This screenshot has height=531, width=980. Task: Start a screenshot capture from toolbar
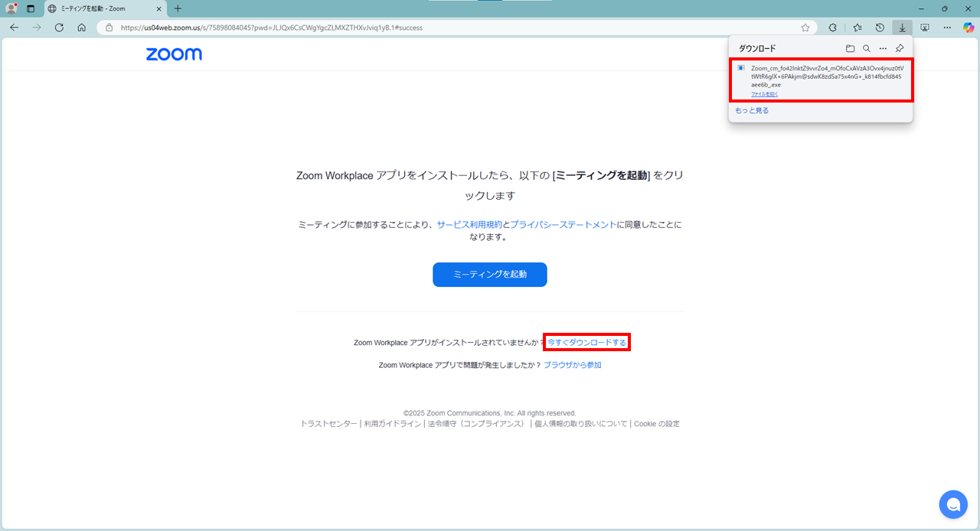(925, 28)
